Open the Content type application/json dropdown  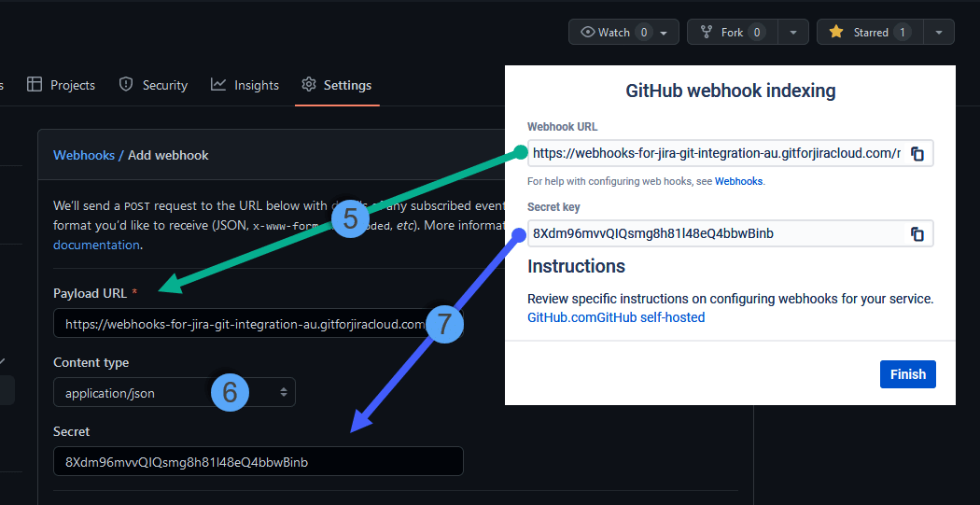pos(174,393)
